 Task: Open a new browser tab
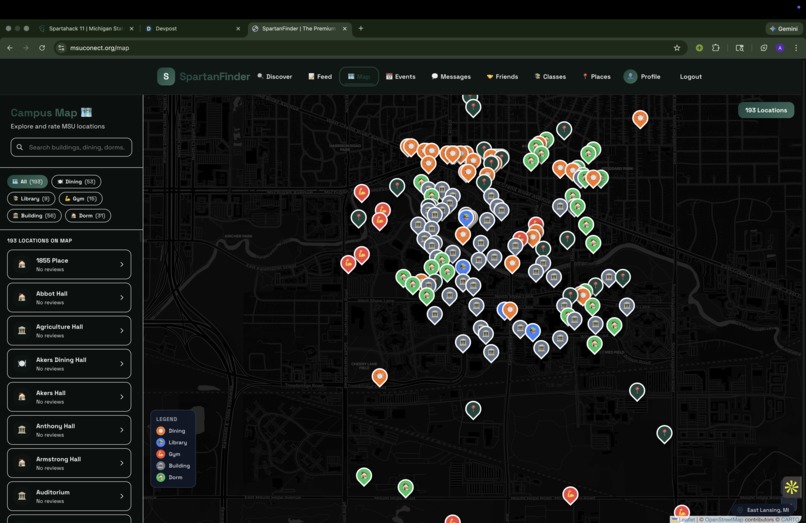click(360, 28)
